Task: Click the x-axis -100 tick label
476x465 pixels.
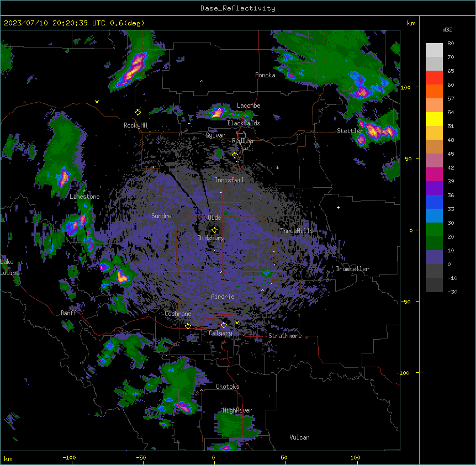Action: (x=69, y=457)
